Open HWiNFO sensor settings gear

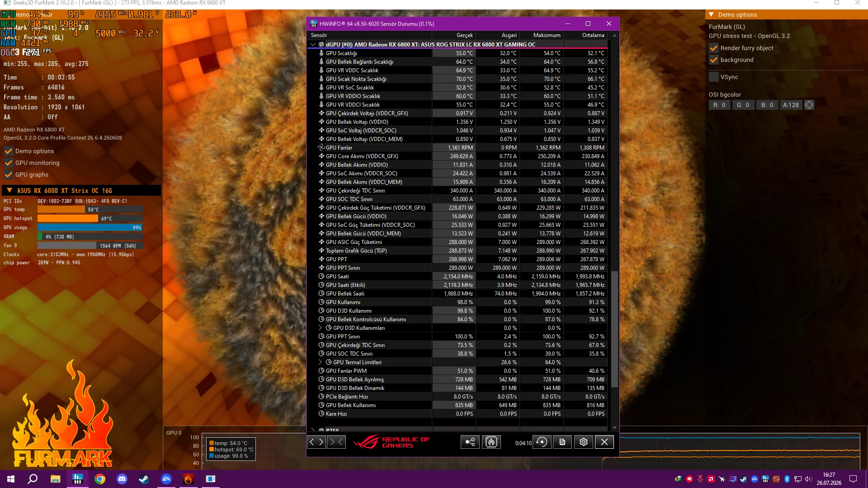click(584, 442)
